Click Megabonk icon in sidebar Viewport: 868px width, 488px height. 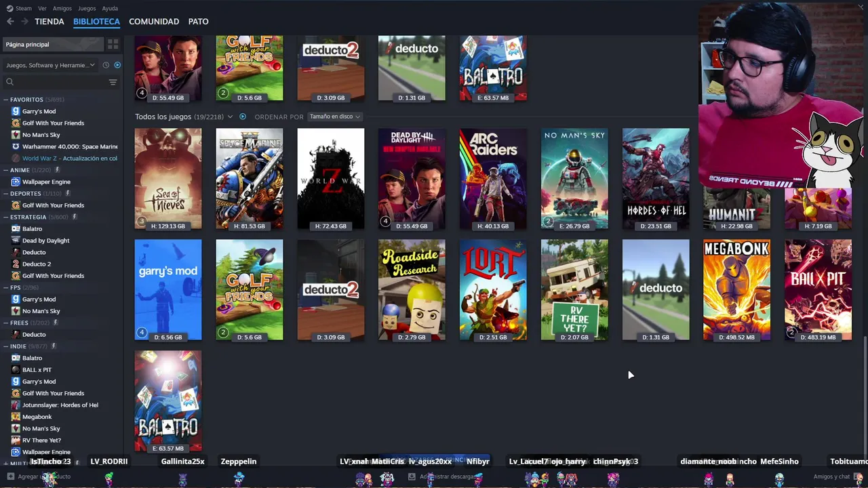(x=16, y=417)
